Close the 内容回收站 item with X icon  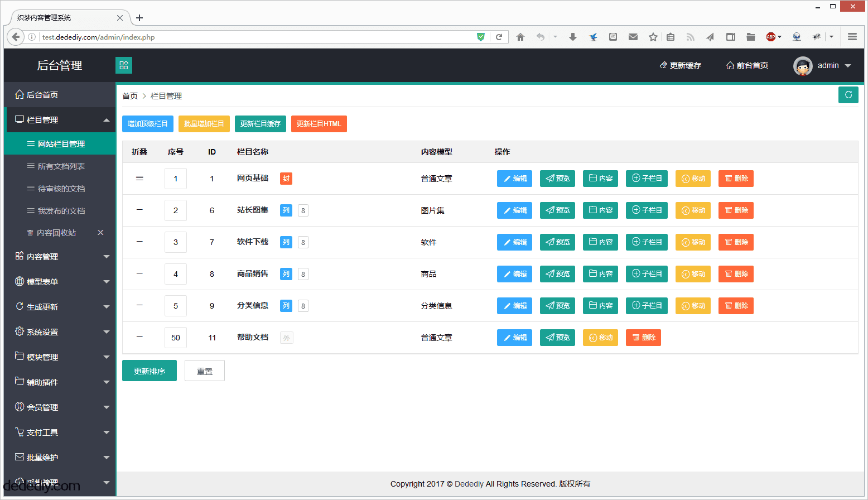(100, 233)
